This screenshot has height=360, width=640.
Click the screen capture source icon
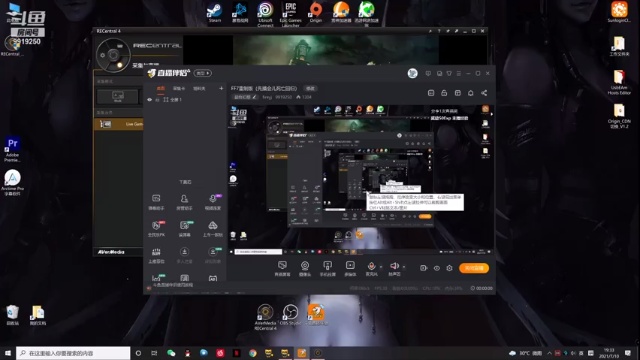point(282,266)
